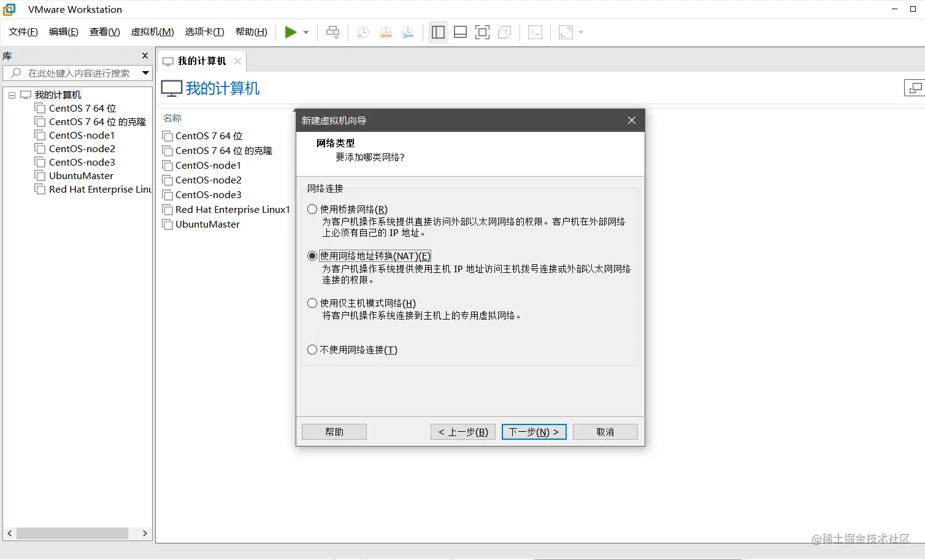This screenshot has height=560, width=925.
Task: Open the 选项卡(T) menu
Action: coord(205,32)
